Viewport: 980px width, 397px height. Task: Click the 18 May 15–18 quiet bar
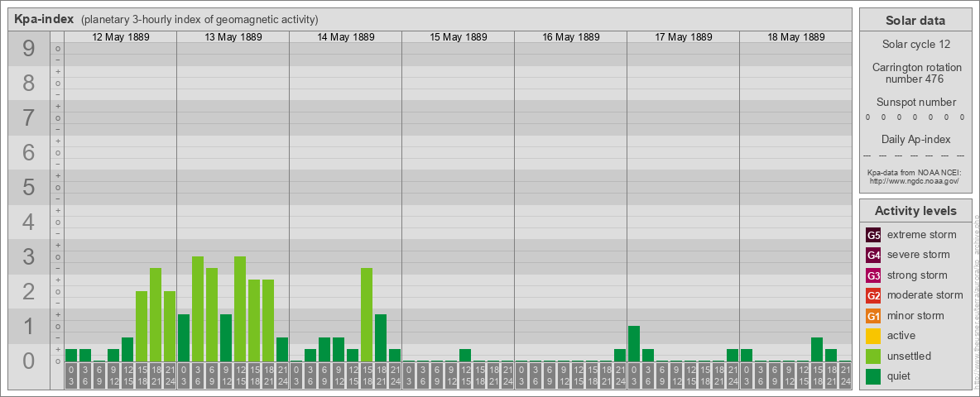(x=817, y=350)
